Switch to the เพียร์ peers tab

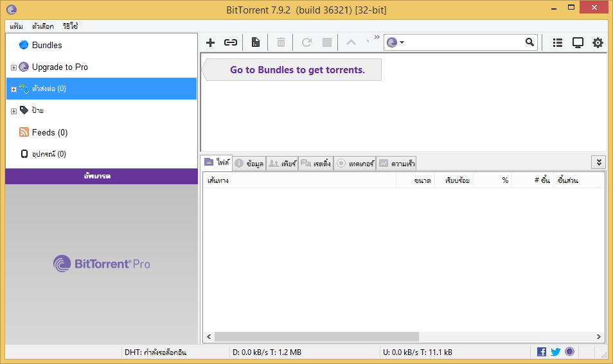tap(283, 164)
